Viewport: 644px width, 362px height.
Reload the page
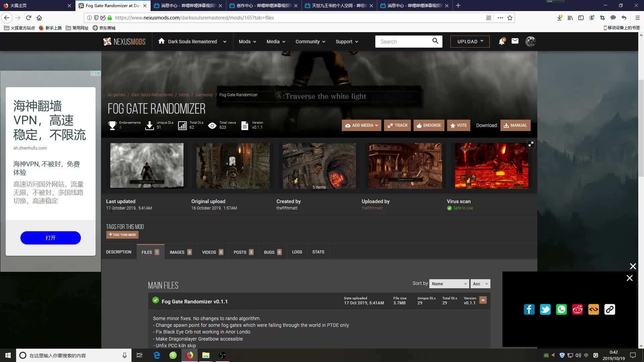[29, 18]
